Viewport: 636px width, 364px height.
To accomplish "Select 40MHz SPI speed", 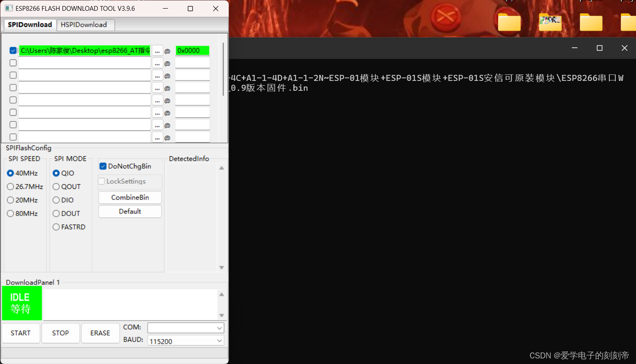I will 22,173.
